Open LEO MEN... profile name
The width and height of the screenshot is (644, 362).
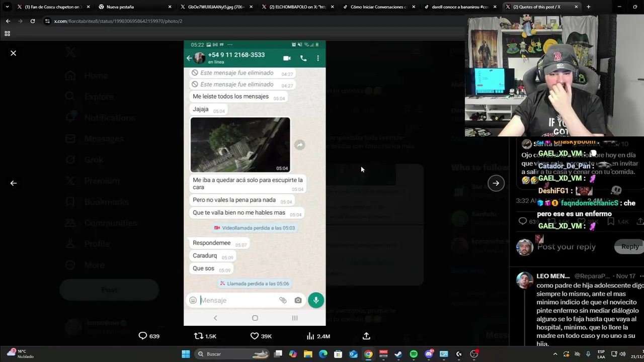click(x=553, y=276)
